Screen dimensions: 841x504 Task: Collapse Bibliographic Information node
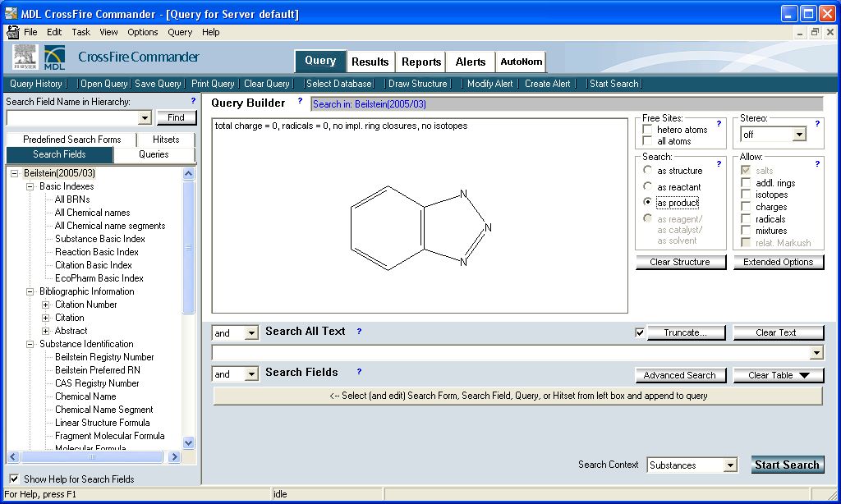(x=30, y=291)
